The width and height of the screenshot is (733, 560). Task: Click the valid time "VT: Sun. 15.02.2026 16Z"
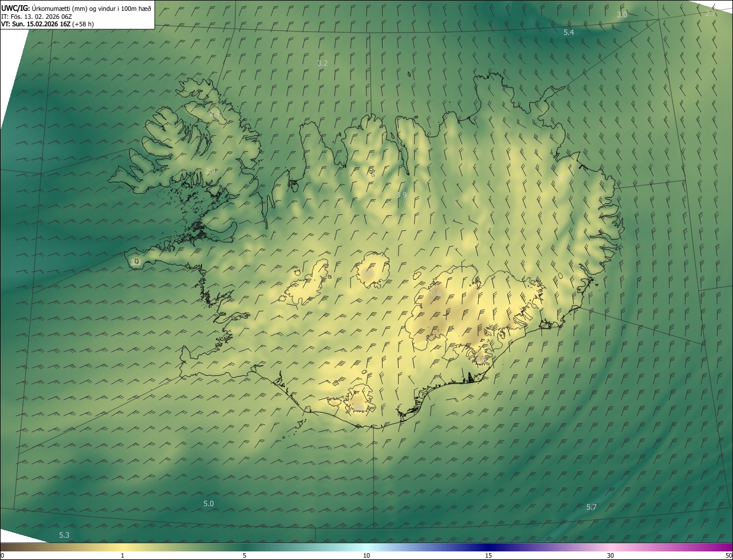pyautogui.click(x=36, y=24)
